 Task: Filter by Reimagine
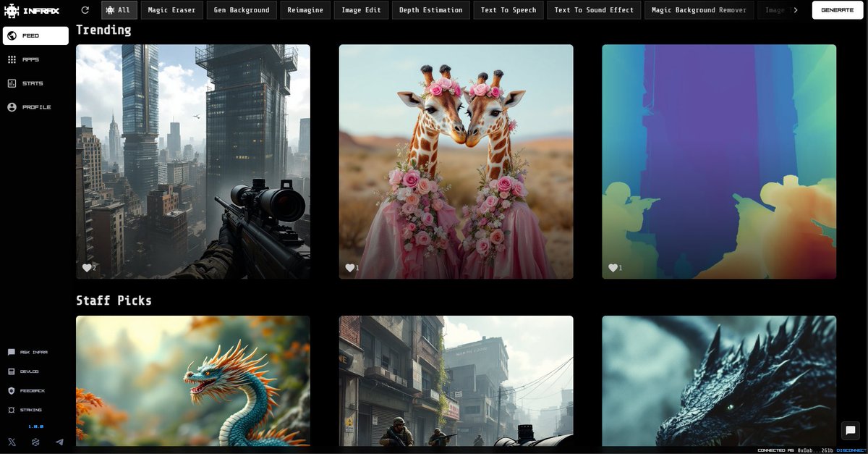pos(304,10)
